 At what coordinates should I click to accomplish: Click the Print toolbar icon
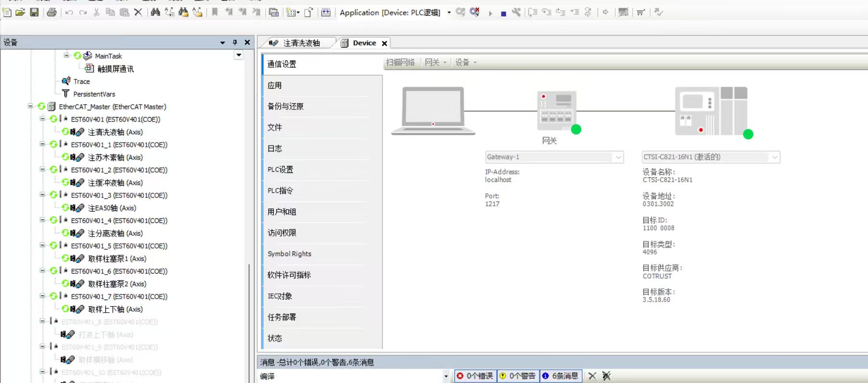click(x=51, y=12)
